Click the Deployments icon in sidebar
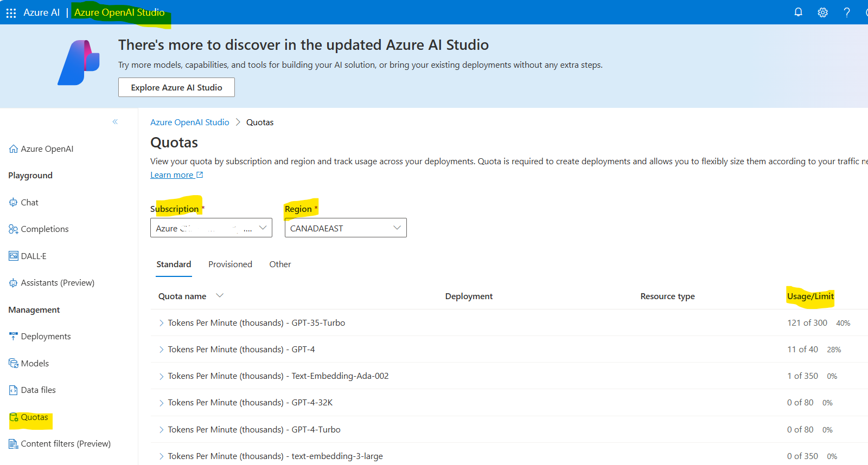The image size is (868, 465). pos(13,337)
